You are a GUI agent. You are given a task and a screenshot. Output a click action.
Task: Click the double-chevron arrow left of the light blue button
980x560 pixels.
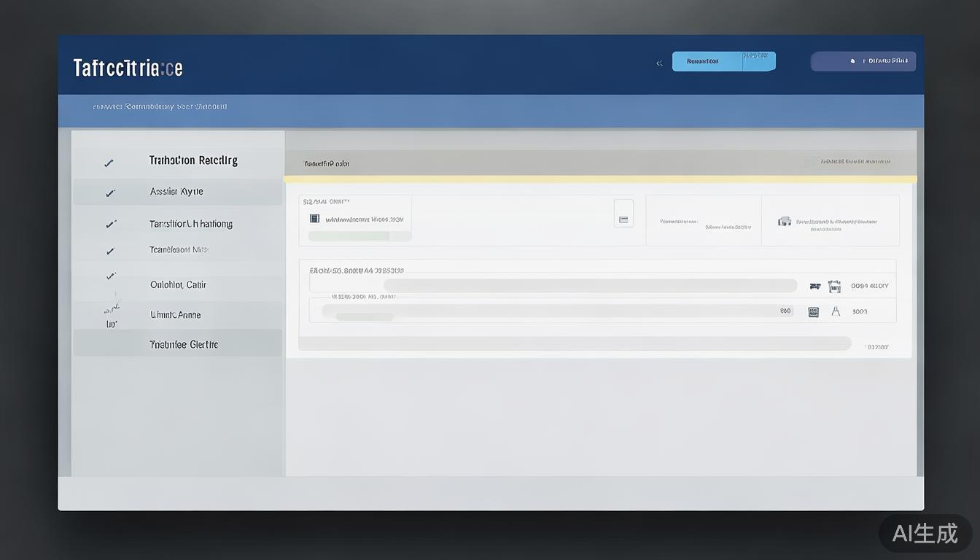[x=659, y=63]
